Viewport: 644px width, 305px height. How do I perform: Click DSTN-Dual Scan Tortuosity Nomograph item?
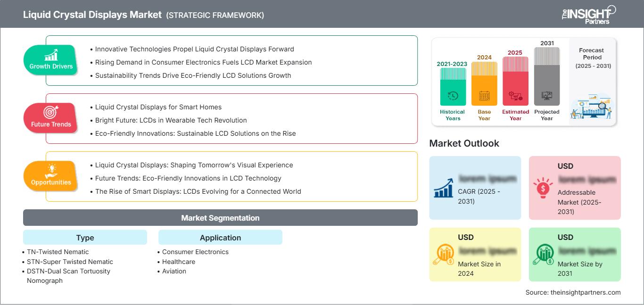pos(68,276)
